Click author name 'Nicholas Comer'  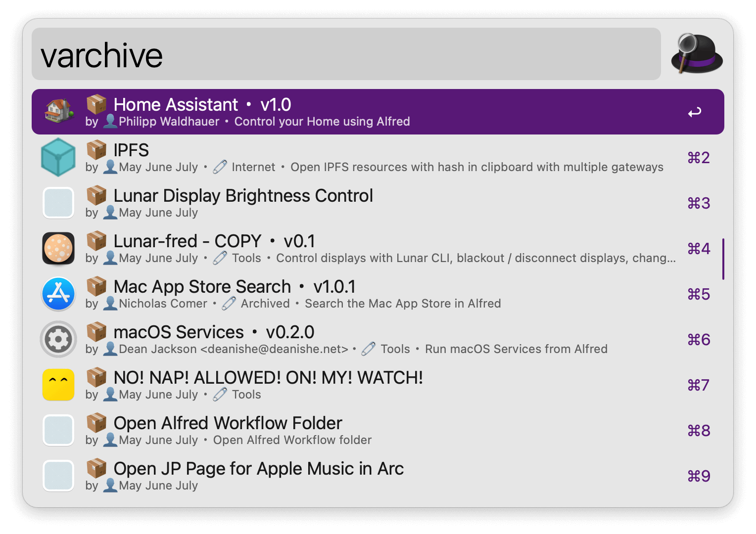click(x=163, y=304)
